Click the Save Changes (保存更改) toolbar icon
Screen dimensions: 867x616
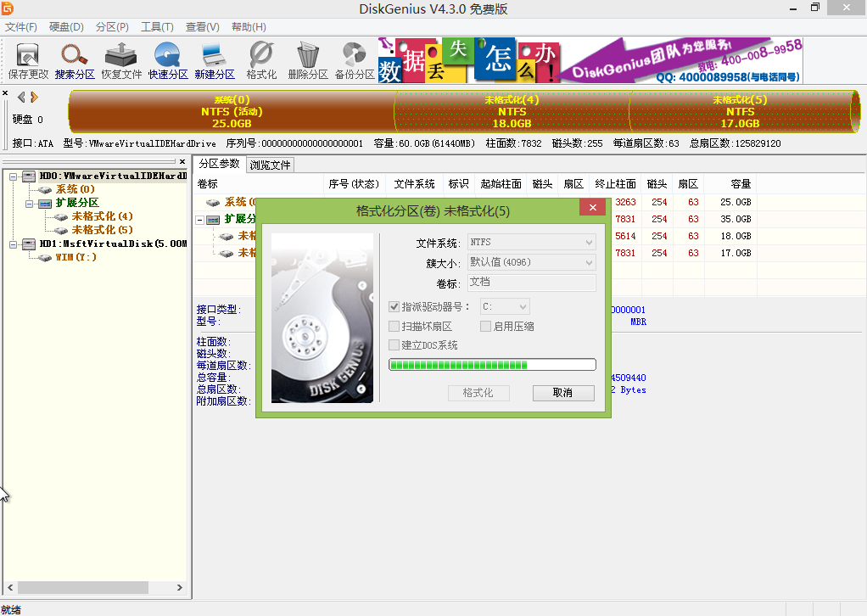[28, 61]
